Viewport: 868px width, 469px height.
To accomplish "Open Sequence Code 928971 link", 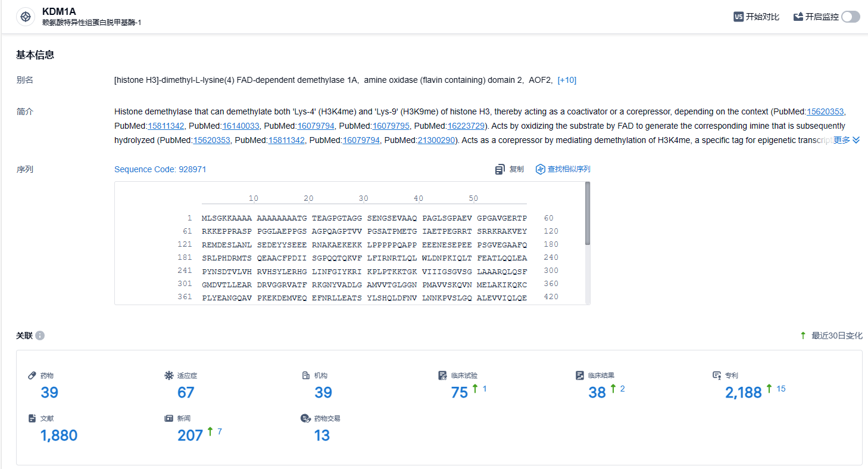I will [160, 169].
